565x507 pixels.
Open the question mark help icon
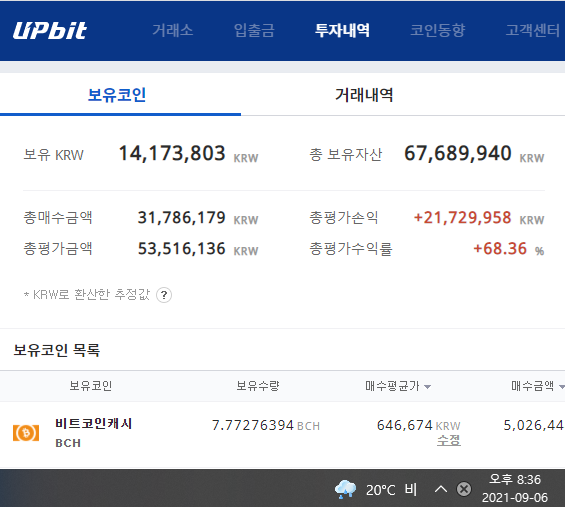(164, 295)
